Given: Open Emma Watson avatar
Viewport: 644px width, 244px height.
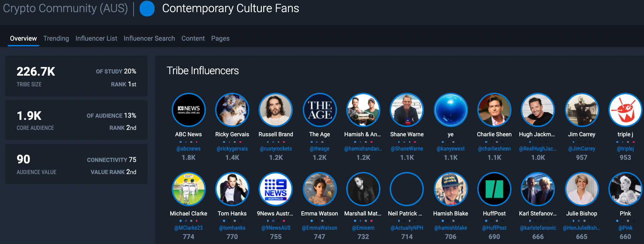Looking at the screenshot, I should pos(320,189).
